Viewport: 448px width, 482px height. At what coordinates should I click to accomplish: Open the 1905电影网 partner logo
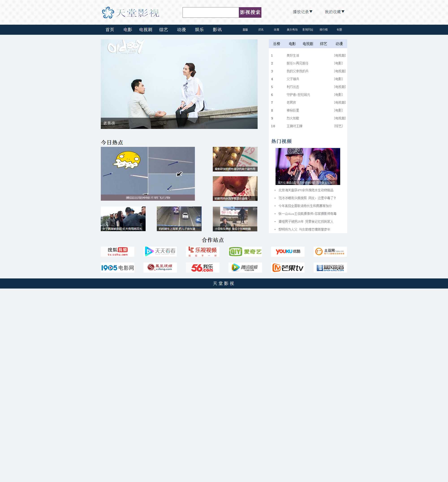(118, 268)
